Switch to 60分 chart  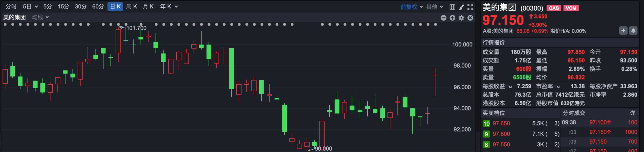[x=98, y=7]
